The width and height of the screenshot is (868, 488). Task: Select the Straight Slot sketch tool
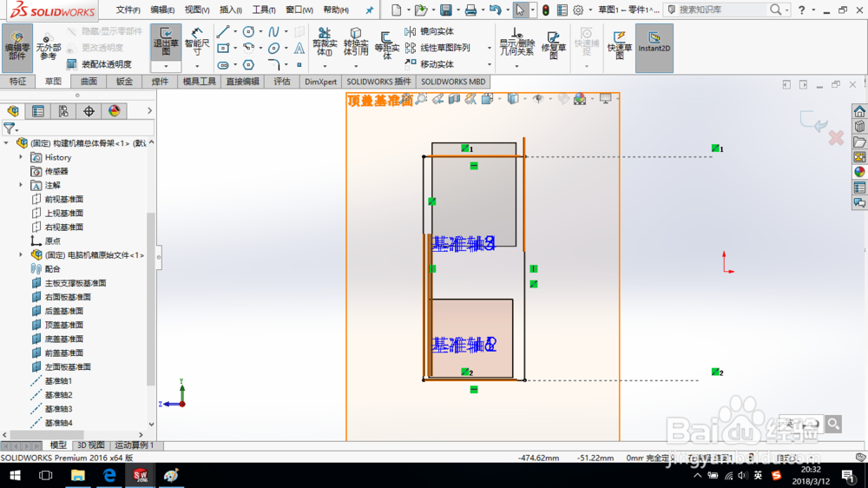223,65
